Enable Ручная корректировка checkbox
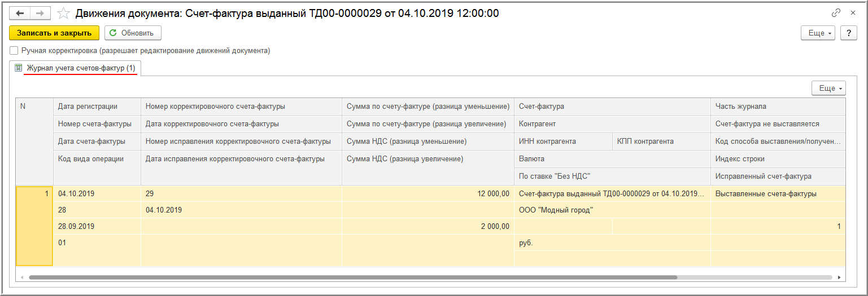 tap(14, 51)
